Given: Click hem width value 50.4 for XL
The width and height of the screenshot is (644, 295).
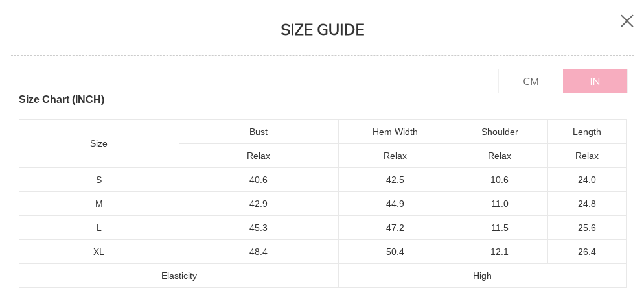Looking at the screenshot, I should point(395,252).
